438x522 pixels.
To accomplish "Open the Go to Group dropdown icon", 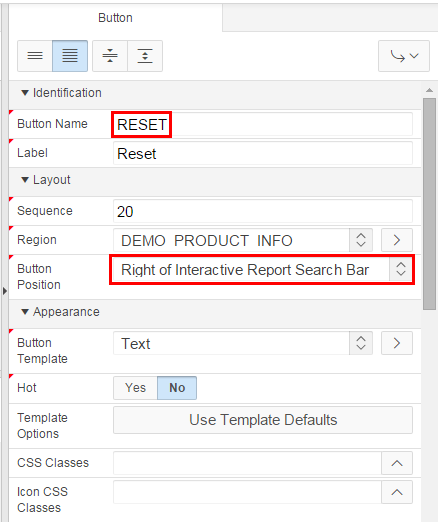I will click(404, 56).
